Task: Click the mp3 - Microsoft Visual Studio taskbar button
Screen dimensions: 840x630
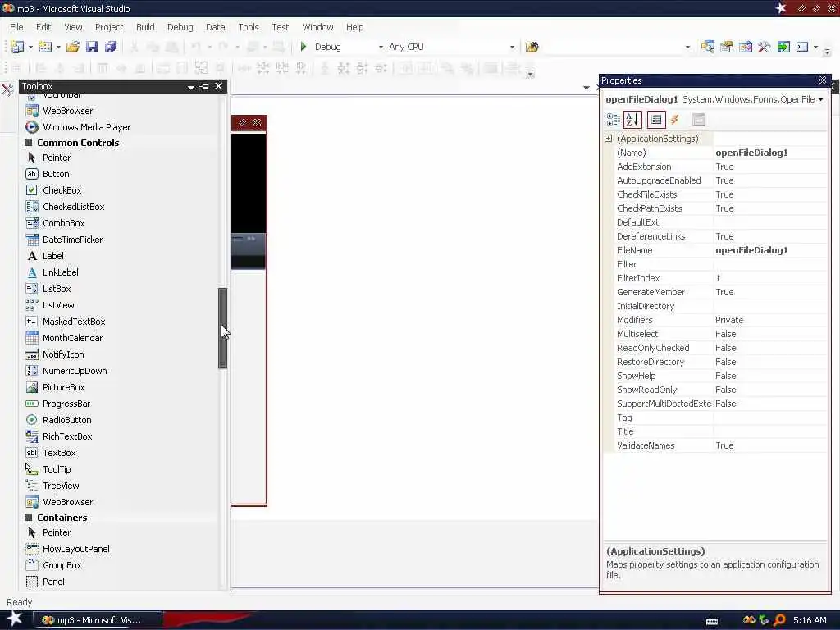Action: click(x=98, y=620)
